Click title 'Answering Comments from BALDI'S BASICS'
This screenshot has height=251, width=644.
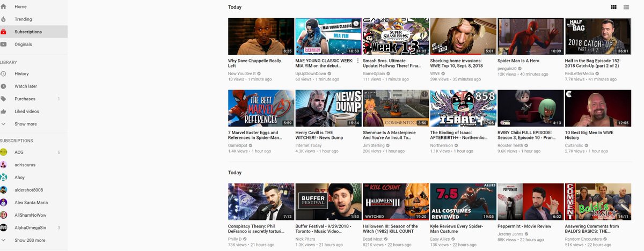(592, 229)
